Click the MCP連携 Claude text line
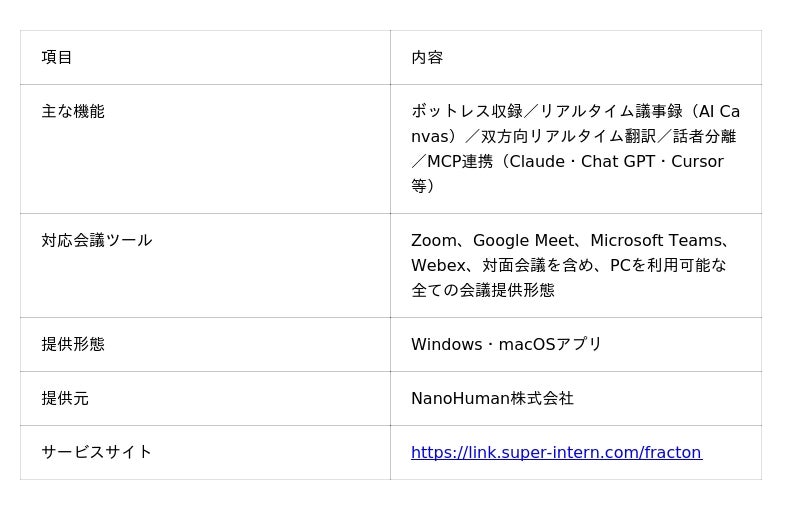800x510 pixels. click(x=567, y=162)
